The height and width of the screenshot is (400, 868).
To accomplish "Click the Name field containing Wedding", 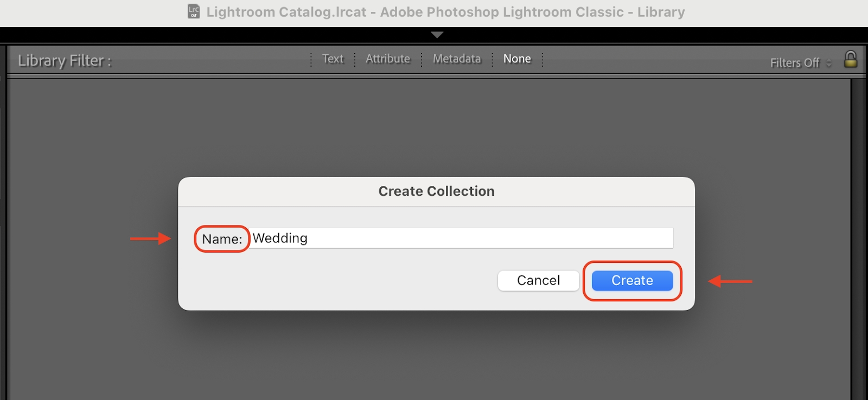I will pyautogui.click(x=462, y=238).
